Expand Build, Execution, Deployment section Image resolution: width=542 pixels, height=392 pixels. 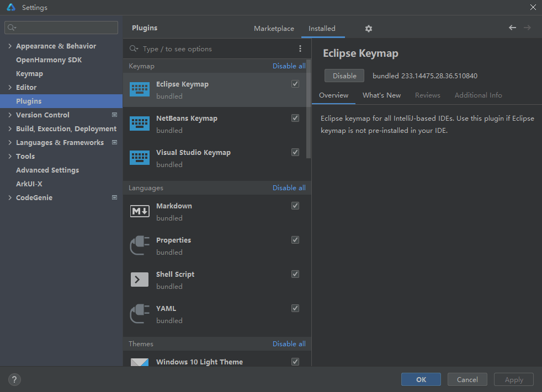pyautogui.click(x=10, y=129)
